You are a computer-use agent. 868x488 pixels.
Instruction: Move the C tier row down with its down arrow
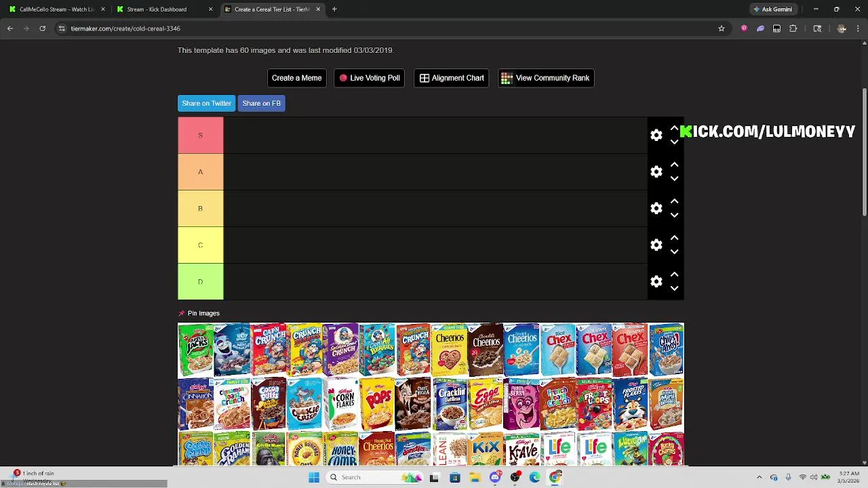(x=674, y=251)
